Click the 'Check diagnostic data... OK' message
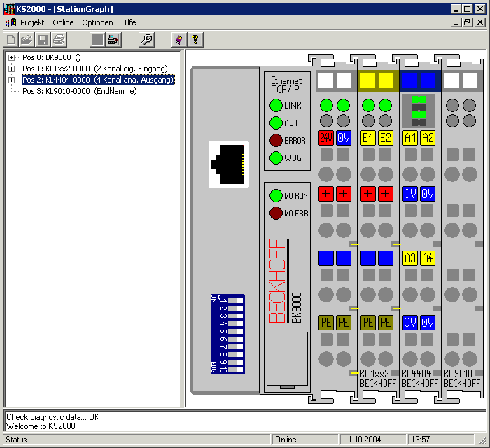 (x=52, y=417)
